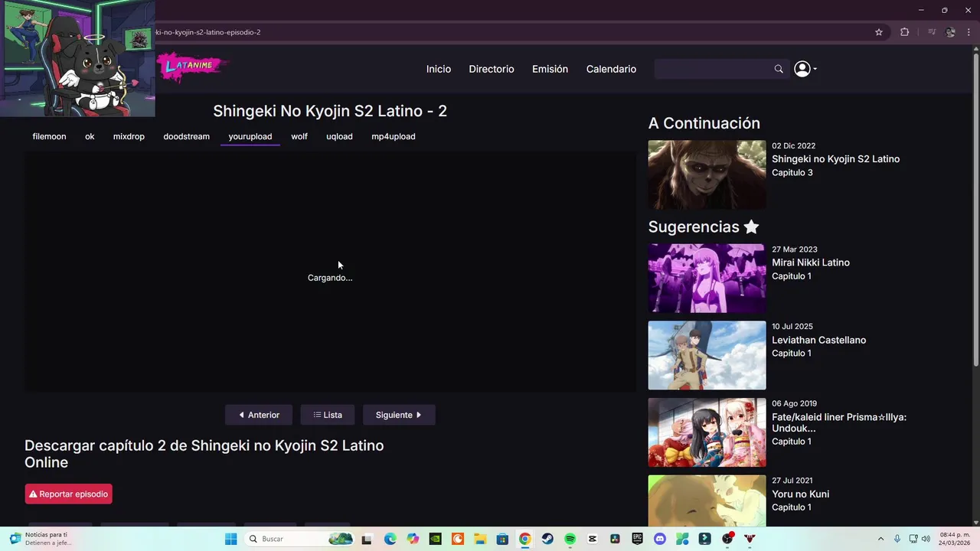Open the Noticias para ti widget
This screenshot has height=551, width=980.
coord(40,539)
